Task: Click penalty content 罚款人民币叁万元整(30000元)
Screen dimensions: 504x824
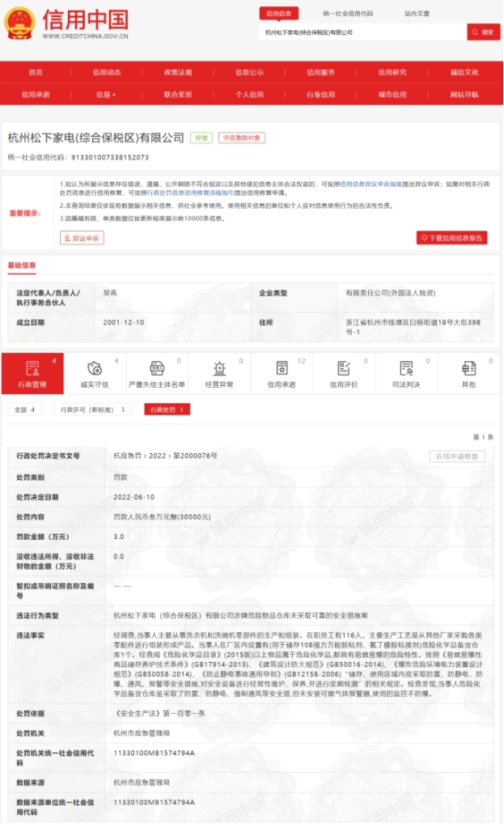Action: [163, 516]
